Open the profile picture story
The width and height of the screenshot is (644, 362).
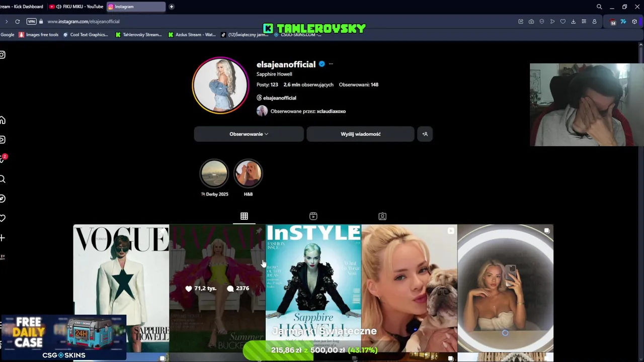(220, 85)
